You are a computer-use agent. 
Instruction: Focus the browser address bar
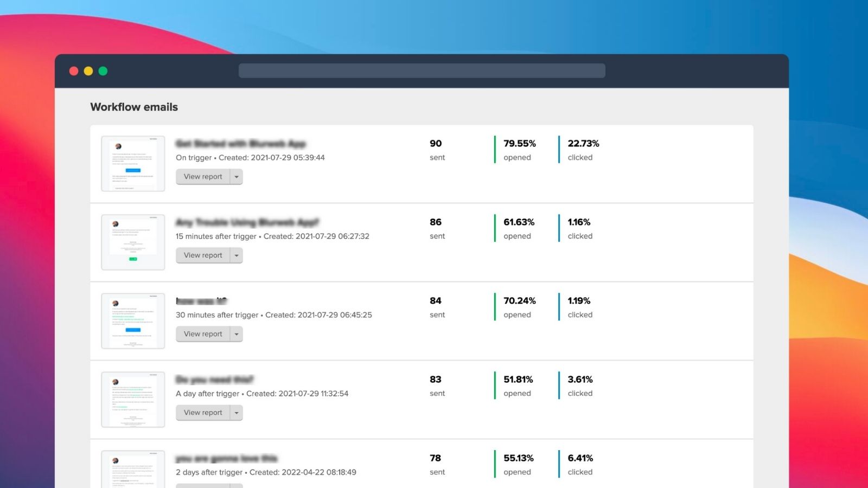(x=422, y=70)
